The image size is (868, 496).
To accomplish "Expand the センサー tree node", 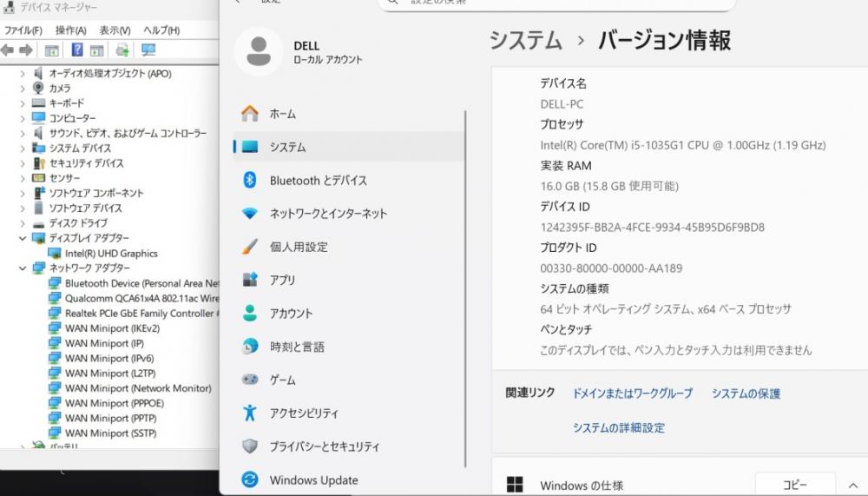I will click(23, 178).
